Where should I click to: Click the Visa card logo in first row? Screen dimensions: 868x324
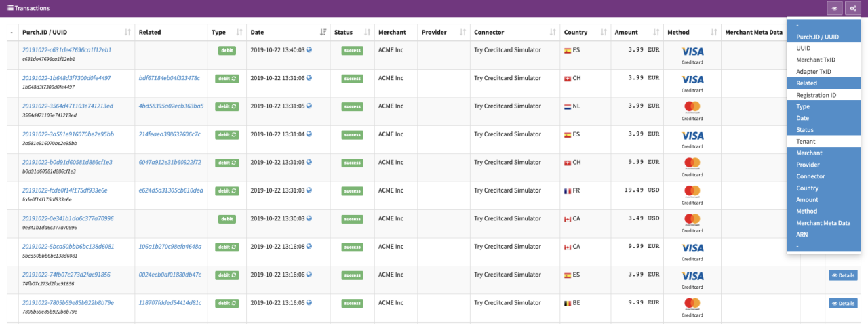click(x=692, y=51)
